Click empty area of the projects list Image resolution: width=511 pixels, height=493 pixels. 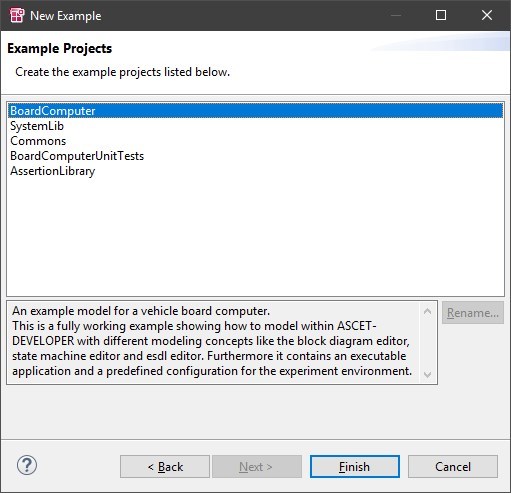pyautogui.click(x=255, y=237)
